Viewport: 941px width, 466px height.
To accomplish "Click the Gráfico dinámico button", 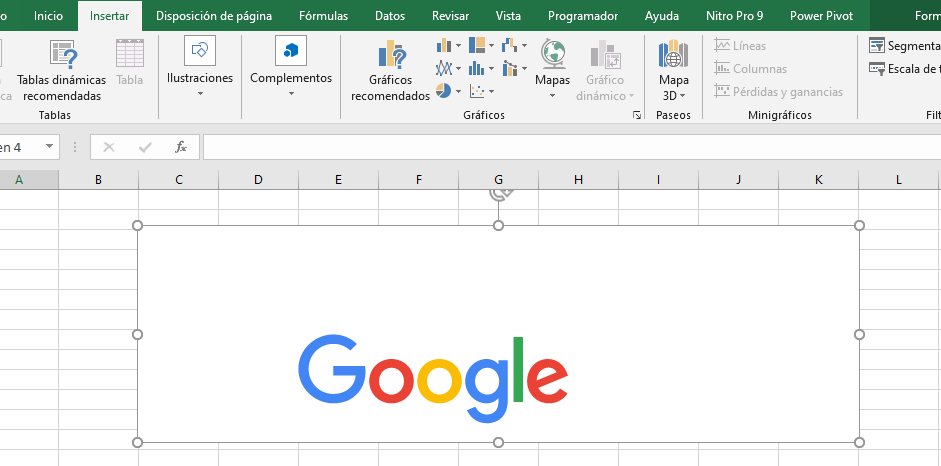I will coord(605,71).
